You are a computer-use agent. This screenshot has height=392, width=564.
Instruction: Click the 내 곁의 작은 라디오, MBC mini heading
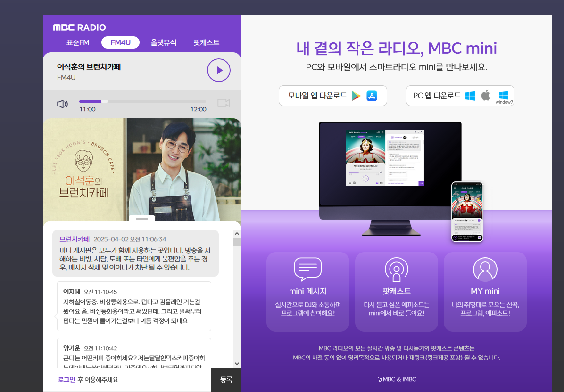(x=397, y=48)
